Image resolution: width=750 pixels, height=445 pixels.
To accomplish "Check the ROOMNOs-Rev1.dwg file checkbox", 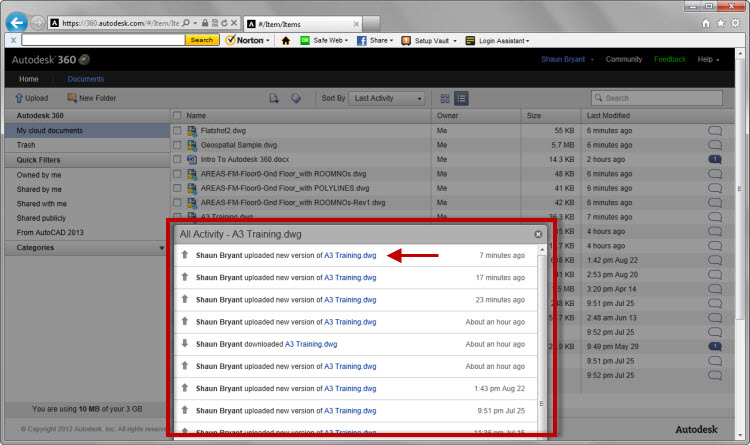I will point(177,202).
